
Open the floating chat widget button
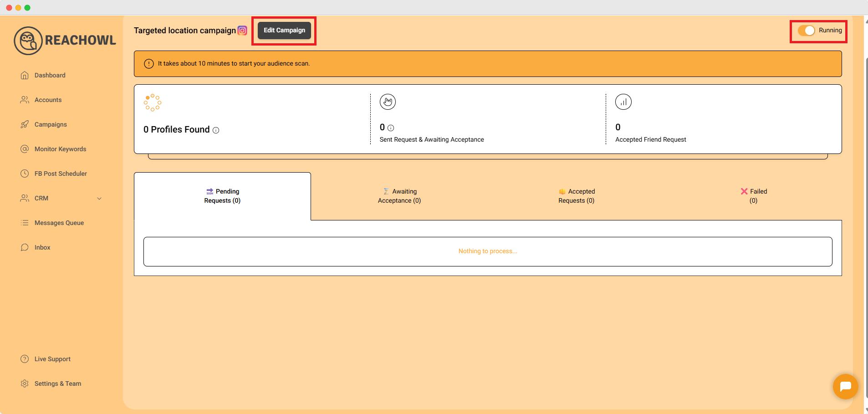pyautogui.click(x=845, y=386)
